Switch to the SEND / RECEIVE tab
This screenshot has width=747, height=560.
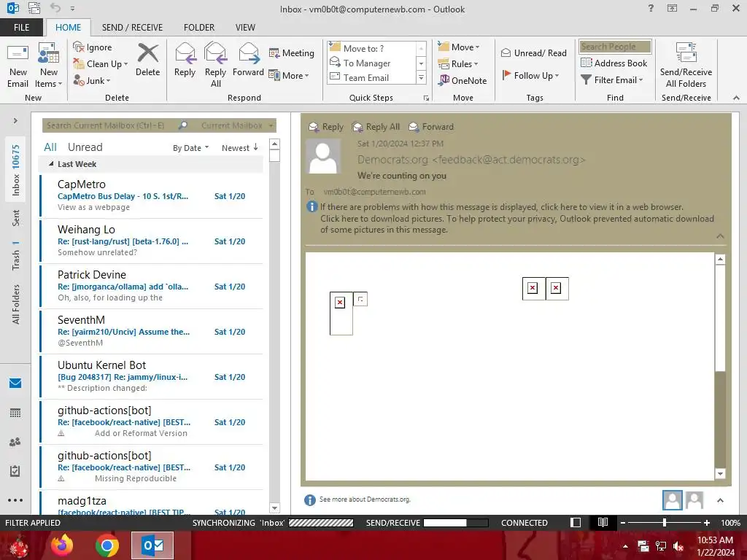pyautogui.click(x=133, y=28)
